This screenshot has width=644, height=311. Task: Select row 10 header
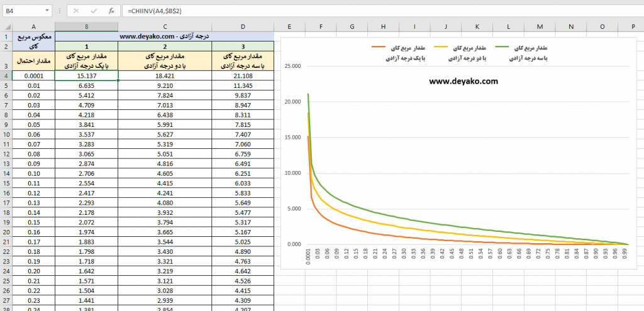(x=6, y=139)
